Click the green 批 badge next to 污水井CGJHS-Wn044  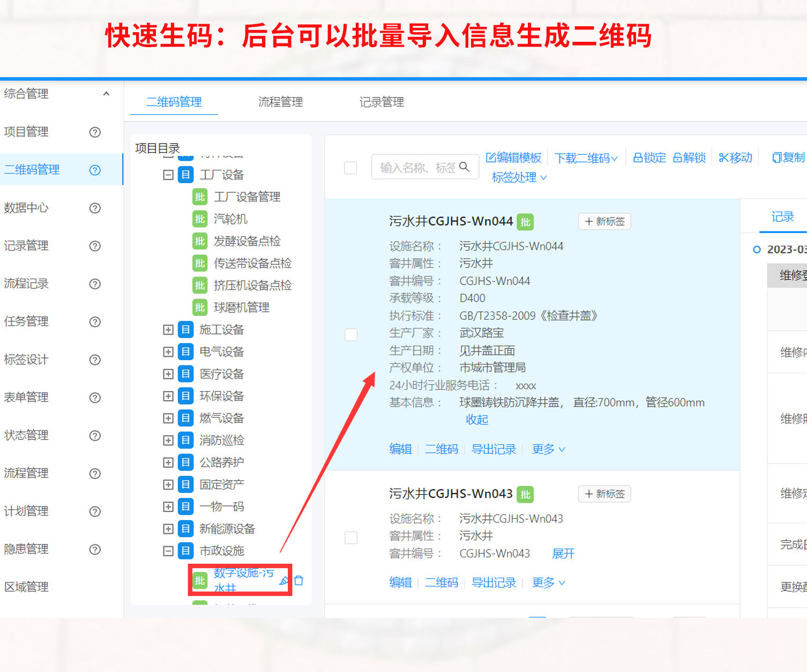525,221
